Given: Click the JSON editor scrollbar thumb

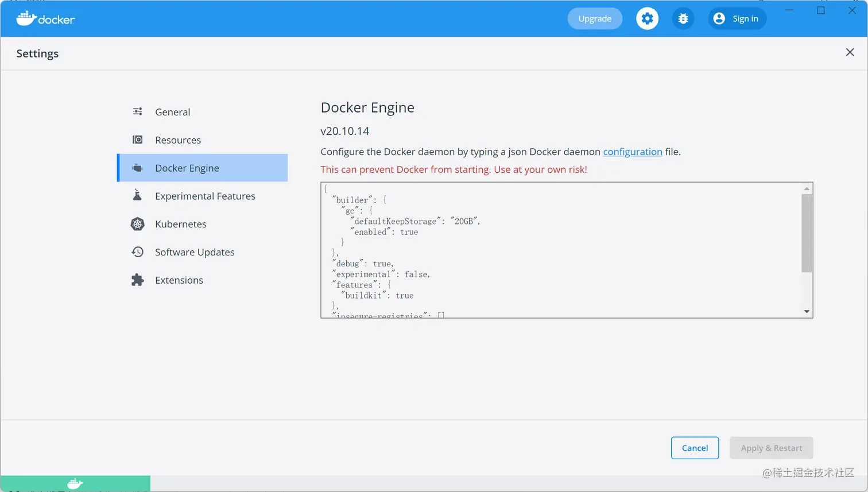Looking at the screenshot, I should coord(807,233).
